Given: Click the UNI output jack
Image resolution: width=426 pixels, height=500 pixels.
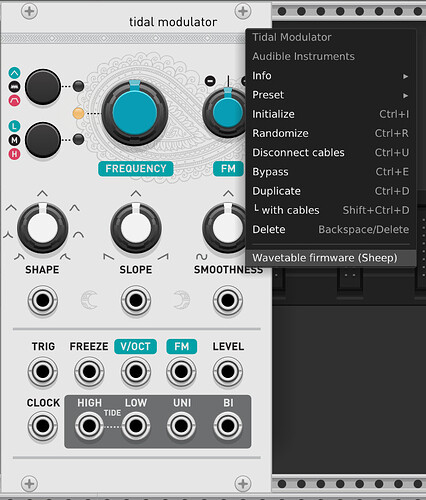Looking at the screenshot, I should point(181,426).
